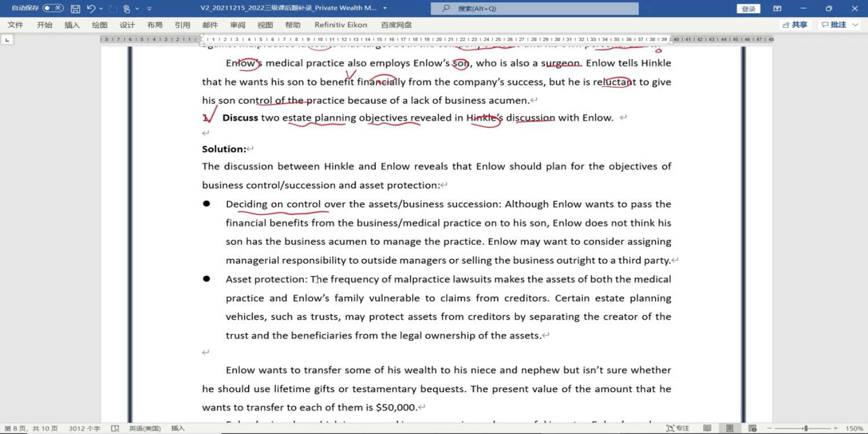Screen dimensions: 868x434
Task: Switch to Print Layout view icon
Action: click(730, 428)
